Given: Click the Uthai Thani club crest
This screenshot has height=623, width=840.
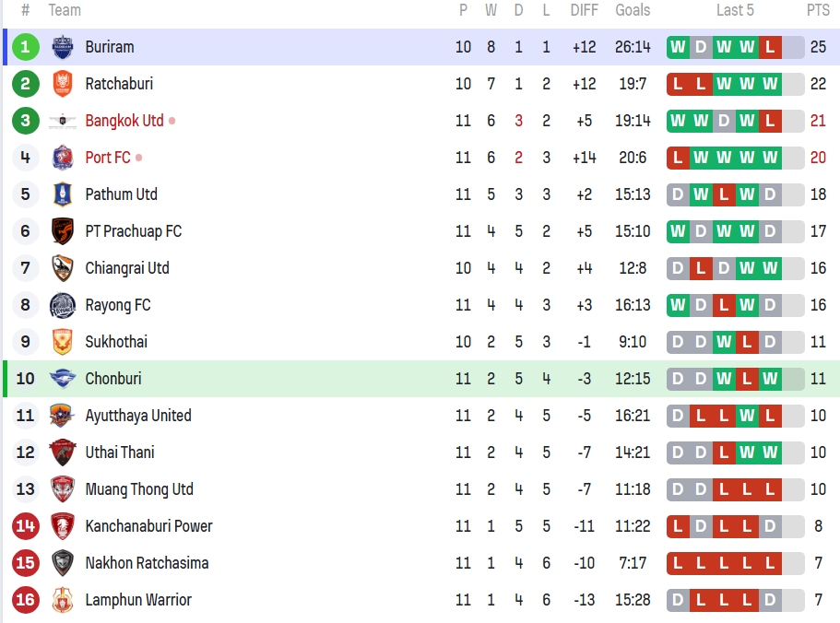Looking at the screenshot, I should pos(63,453).
